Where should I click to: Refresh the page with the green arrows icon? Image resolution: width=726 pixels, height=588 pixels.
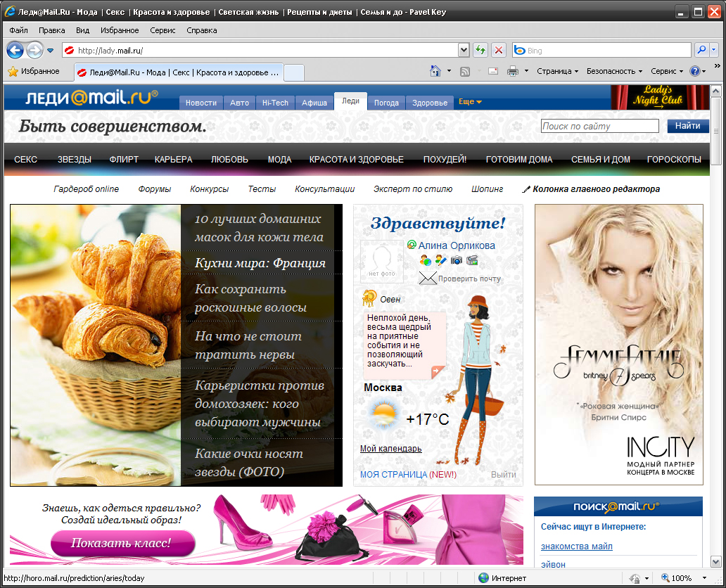coord(480,50)
